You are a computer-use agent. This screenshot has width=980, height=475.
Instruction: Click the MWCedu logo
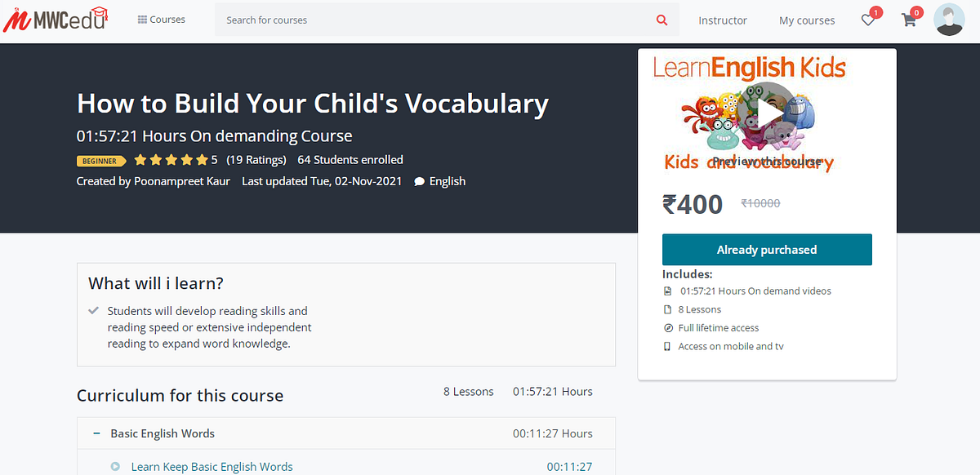click(55, 17)
